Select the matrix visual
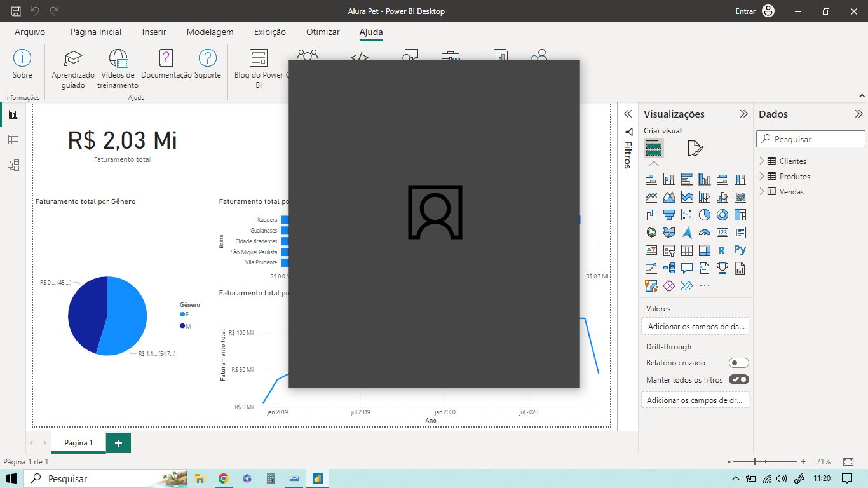This screenshot has height=488, width=868. (704, 250)
